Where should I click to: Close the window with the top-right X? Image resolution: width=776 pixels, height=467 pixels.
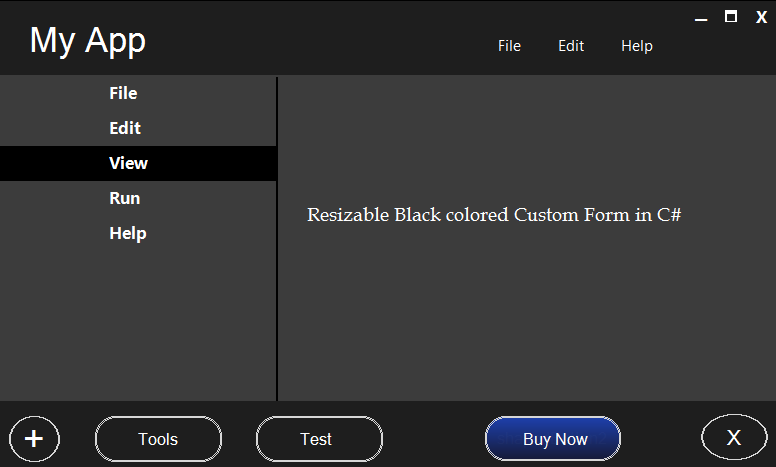tap(761, 17)
